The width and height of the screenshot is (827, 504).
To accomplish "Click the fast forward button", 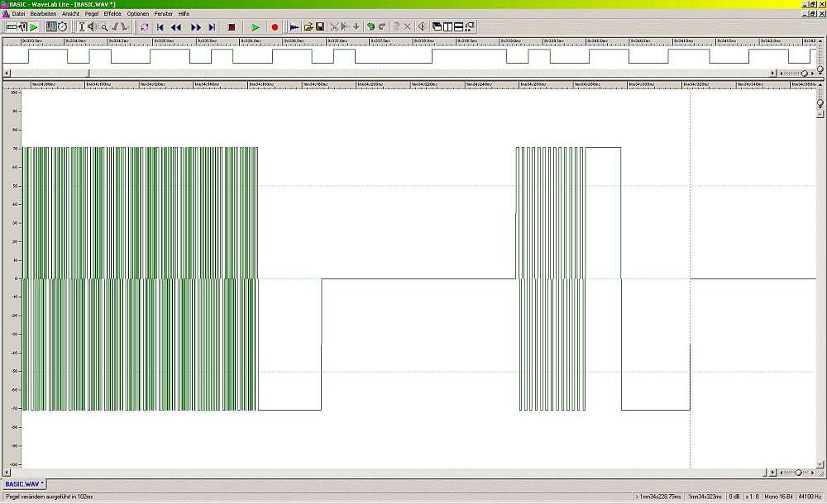I will click(x=196, y=27).
